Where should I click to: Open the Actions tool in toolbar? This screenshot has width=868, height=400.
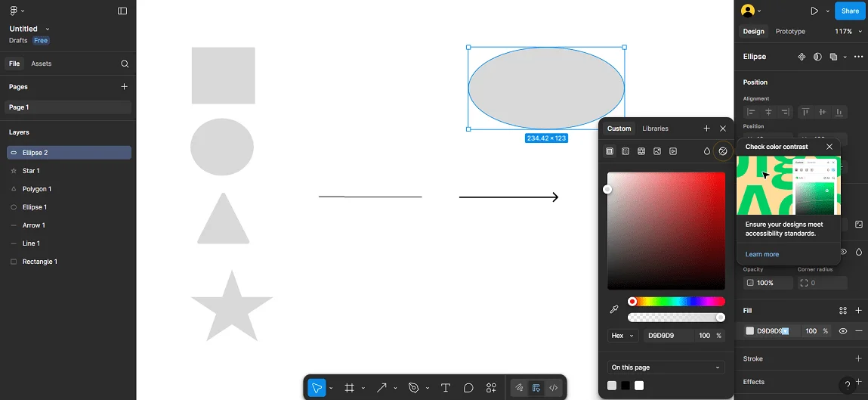[x=491, y=388]
